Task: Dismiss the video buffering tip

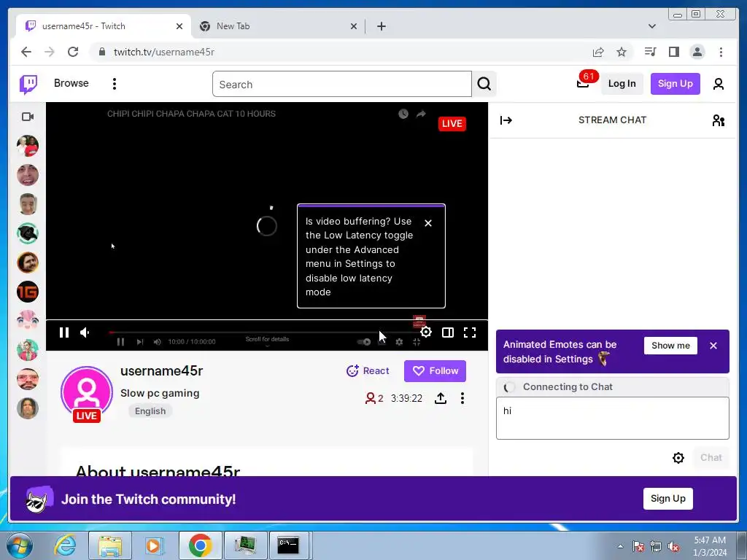Action: (x=428, y=223)
